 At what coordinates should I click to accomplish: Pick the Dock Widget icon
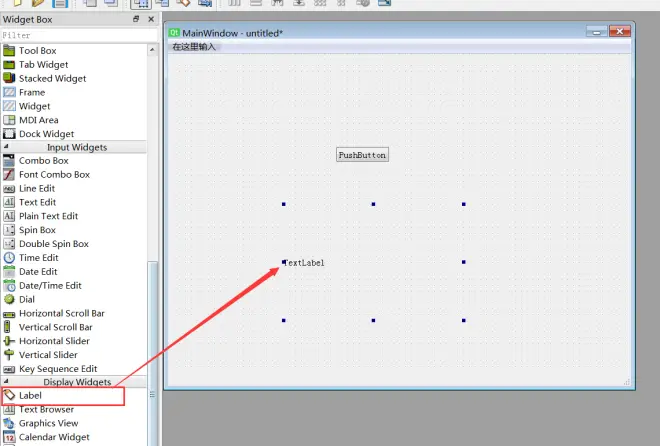tap(9, 134)
